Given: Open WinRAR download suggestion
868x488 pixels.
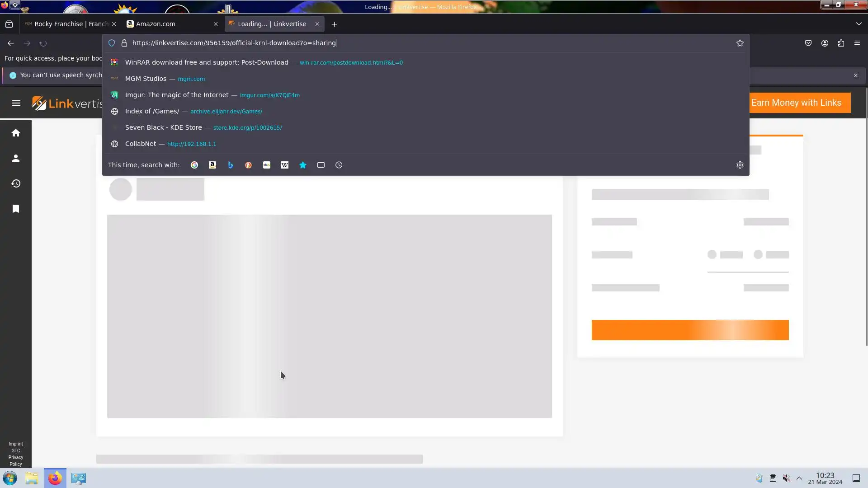Looking at the screenshot, I should pos(207,62).
